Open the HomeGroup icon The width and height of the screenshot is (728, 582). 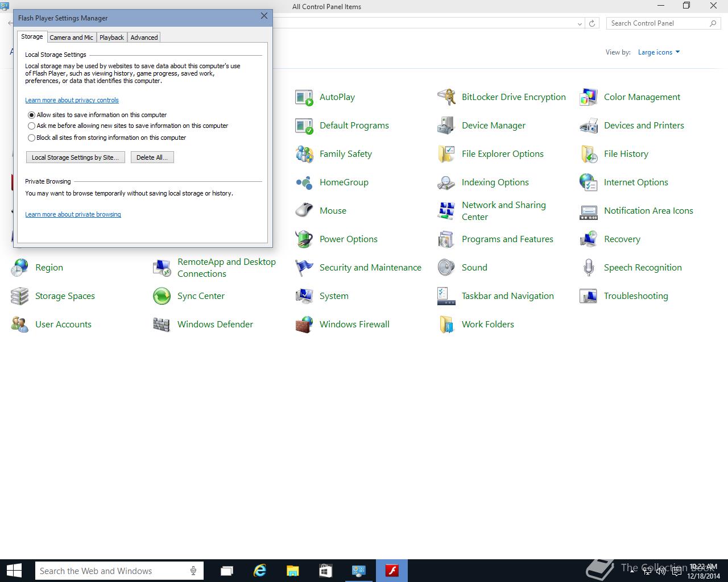tap(304, 182)
